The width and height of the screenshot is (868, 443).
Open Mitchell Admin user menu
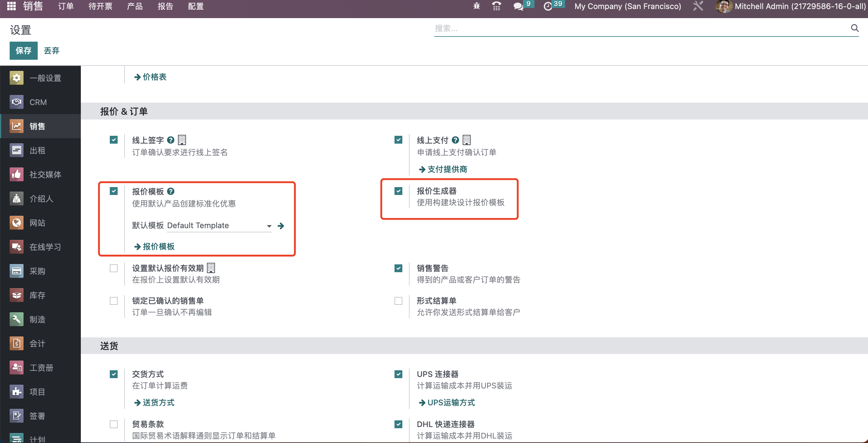tap(791, 6)
